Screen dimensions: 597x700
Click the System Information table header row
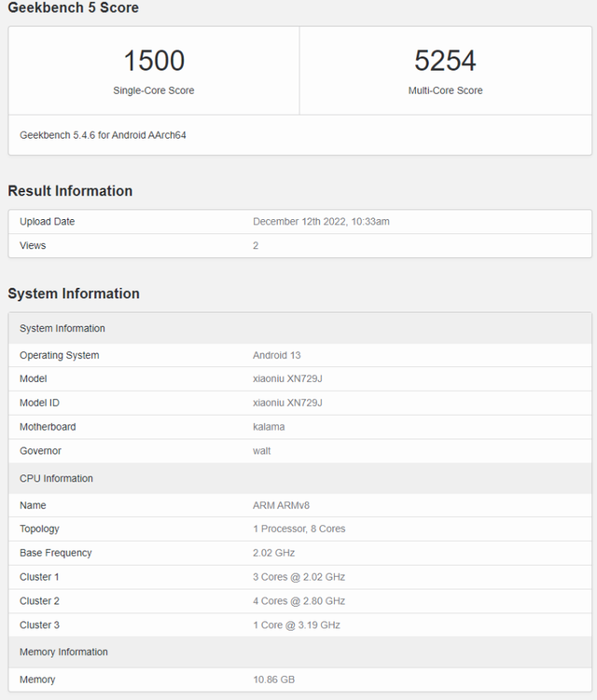click(x=62, y=328)
